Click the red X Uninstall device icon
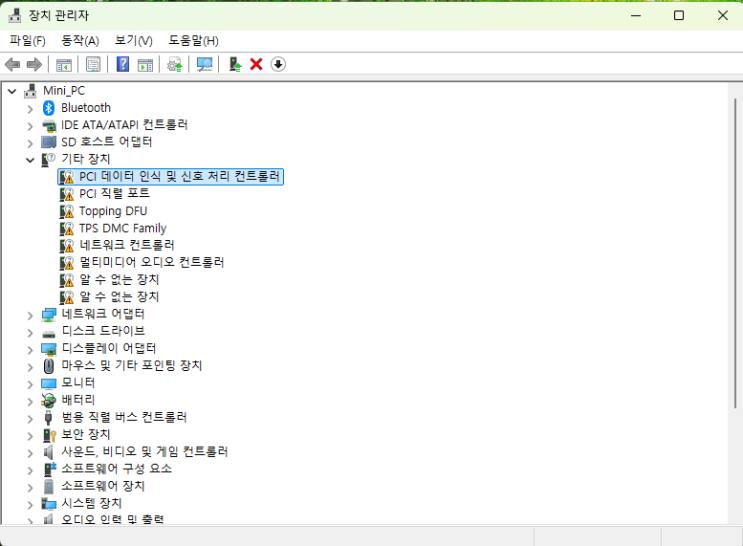 tap(256, 64)
